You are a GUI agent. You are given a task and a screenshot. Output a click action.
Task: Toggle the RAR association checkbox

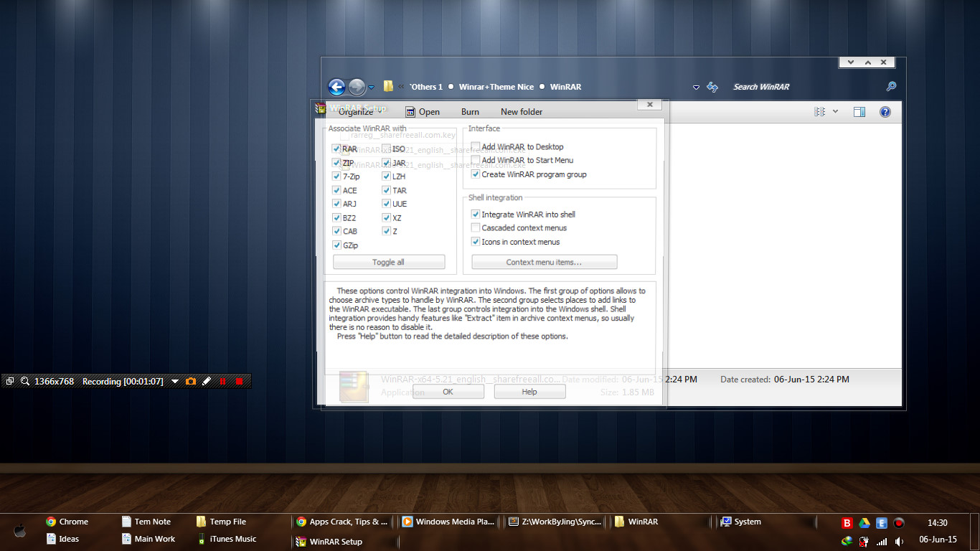[x=336, y=149]
